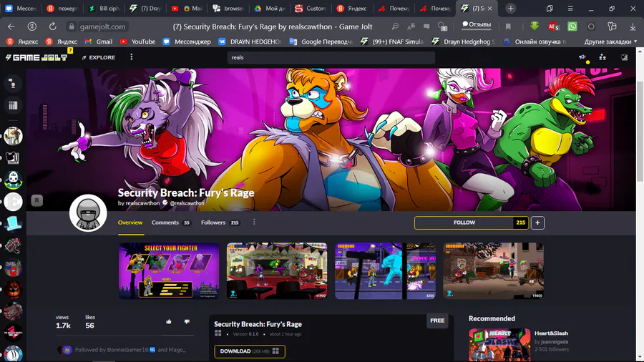Click the FOLLOW button
This screenshot has width=644, height=362.
coord(464,222)
